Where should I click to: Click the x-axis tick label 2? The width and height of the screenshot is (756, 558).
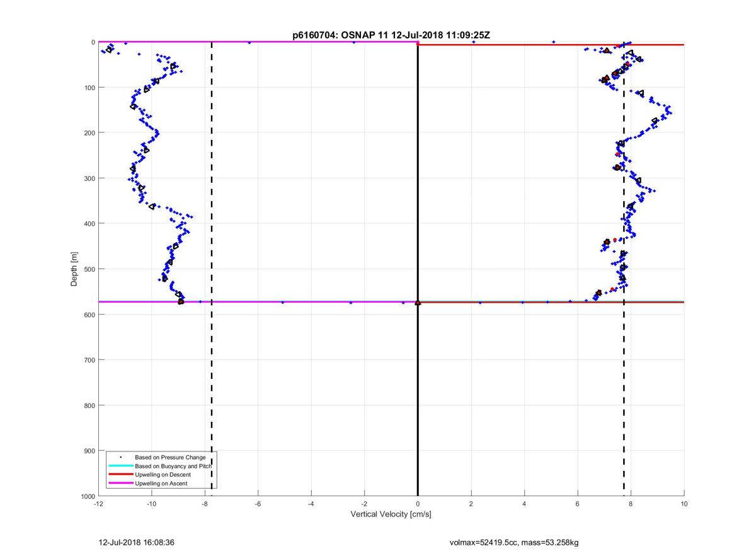tap(471, 504)
